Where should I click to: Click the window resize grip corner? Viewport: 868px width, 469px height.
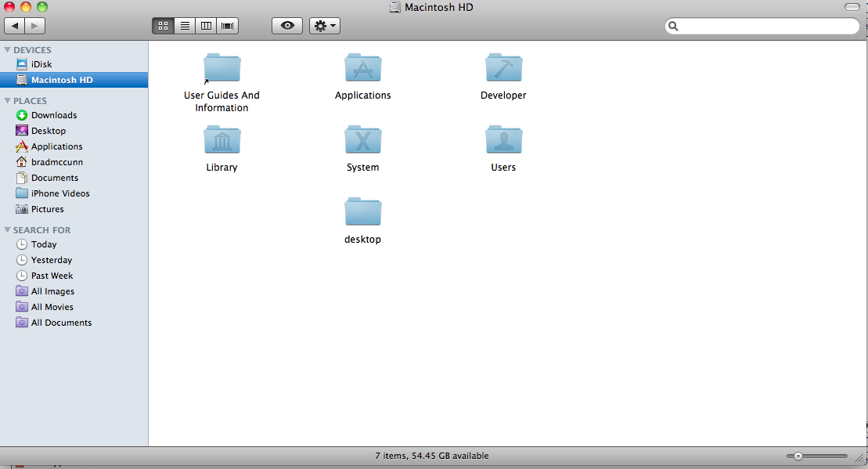(x=861, y=457)
